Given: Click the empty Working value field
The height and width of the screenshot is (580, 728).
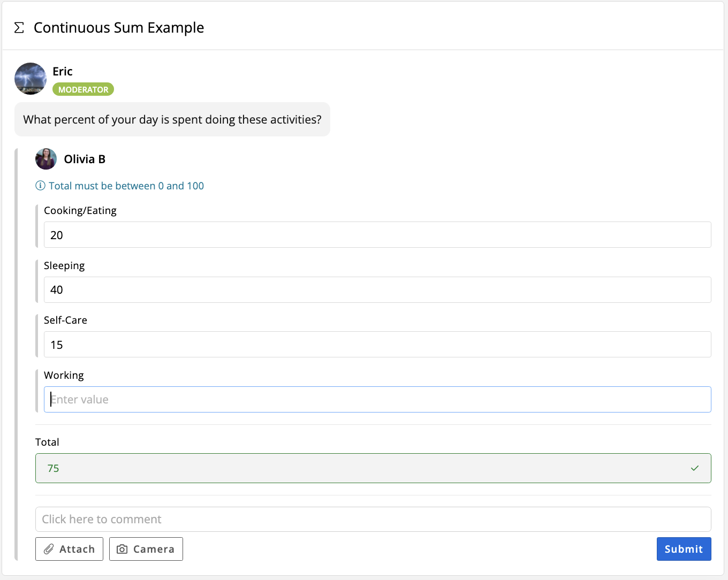Looking at the screenshot, I should pos(377,399).
